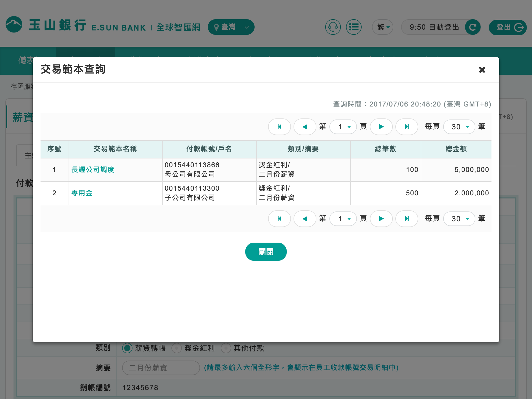
Task: Go to previous page in bottom pager
Action: tap(305, 219)
